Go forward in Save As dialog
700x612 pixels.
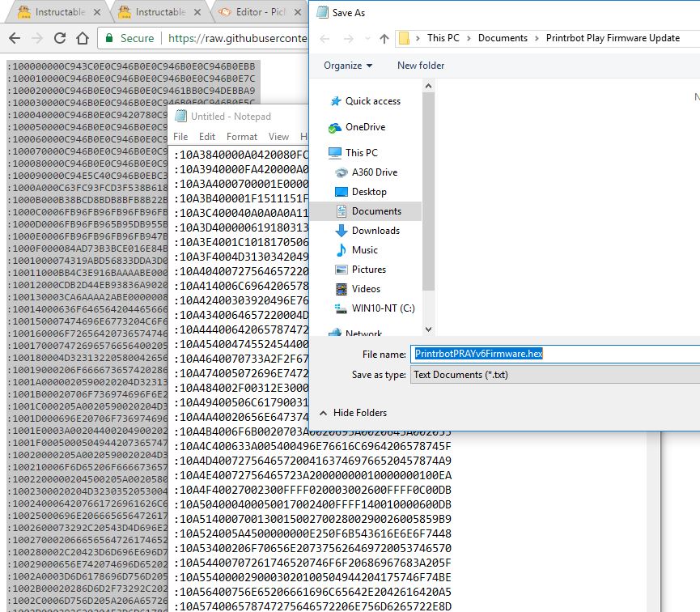(349, 39)
